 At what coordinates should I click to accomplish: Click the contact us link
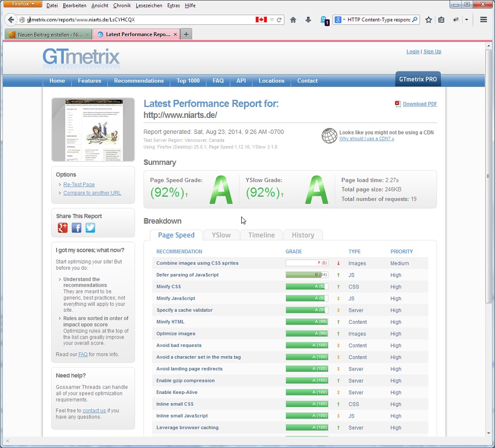(94, 410)
